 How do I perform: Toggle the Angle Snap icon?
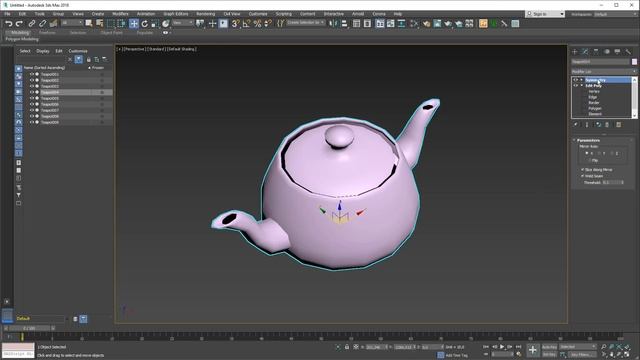(246, 24)
